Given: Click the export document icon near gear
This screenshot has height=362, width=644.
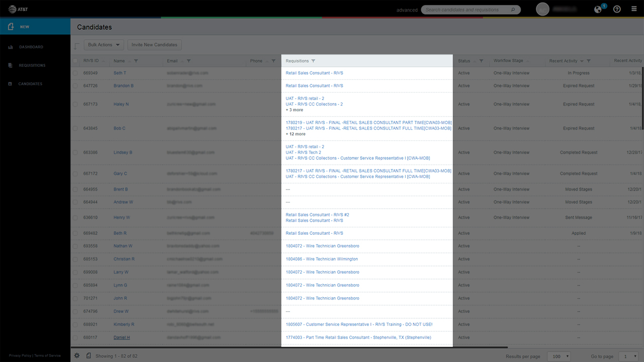Looking at the screenshot, I should click(x=89, y=355).
